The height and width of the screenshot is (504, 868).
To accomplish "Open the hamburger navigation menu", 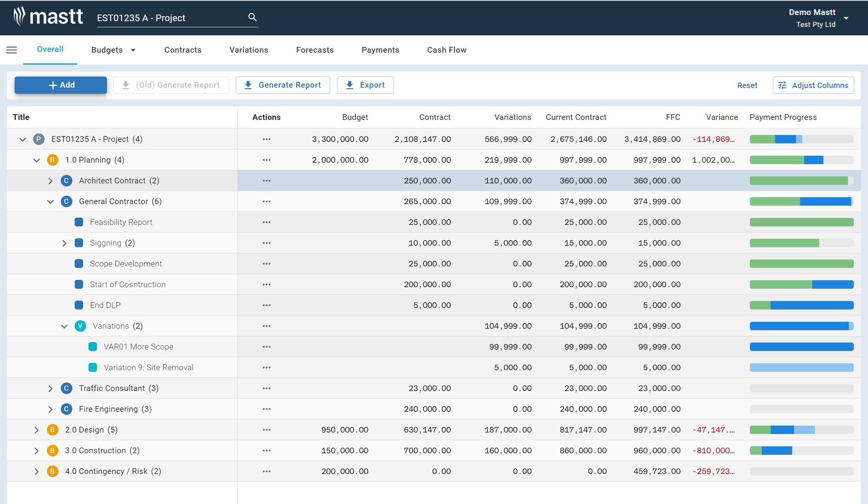I will (x=12, y=50).
